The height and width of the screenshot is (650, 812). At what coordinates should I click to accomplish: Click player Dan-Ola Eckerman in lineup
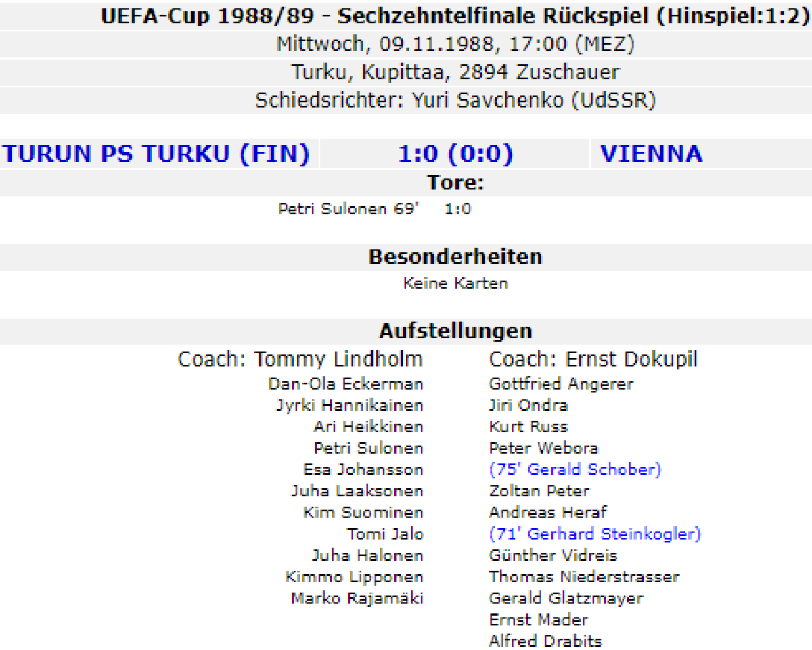[x=346, y=384]
